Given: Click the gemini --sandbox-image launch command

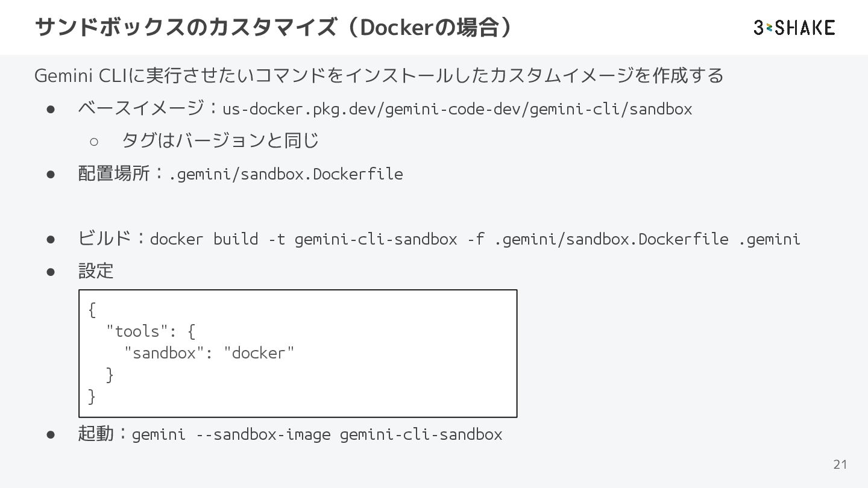Looking at the screenshot, I should click(316, 434).
